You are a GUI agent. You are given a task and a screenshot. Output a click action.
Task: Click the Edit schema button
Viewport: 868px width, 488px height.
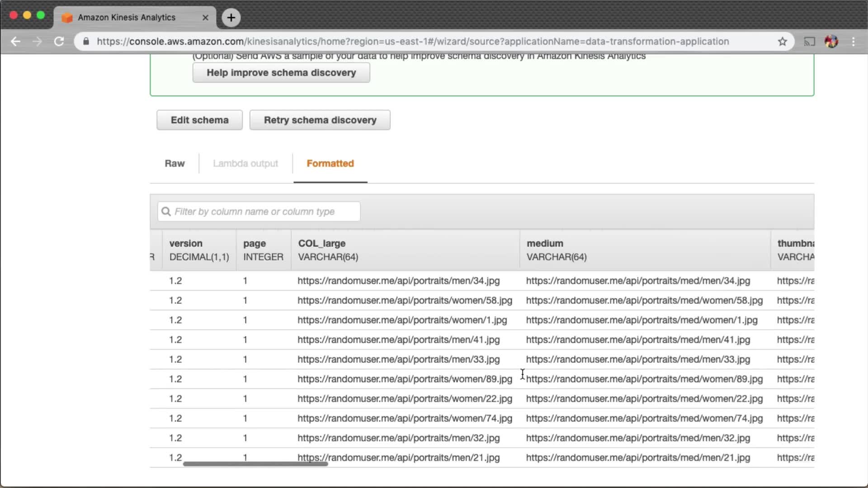tap(199, 120)
